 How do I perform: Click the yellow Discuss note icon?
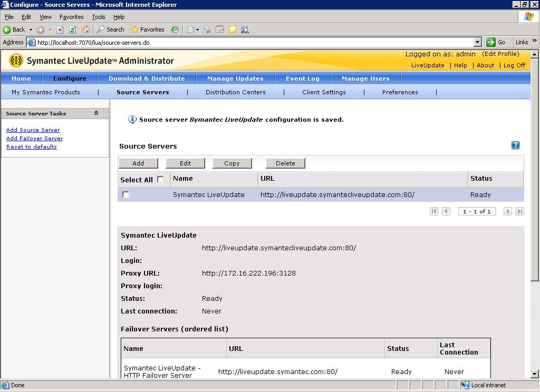point(233,30)
